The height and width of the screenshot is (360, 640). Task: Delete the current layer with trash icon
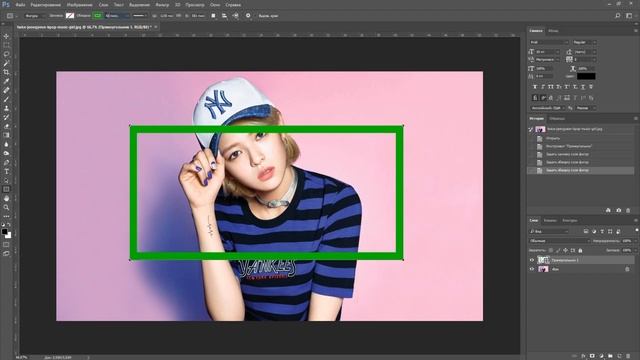click(x=628, y=356)
